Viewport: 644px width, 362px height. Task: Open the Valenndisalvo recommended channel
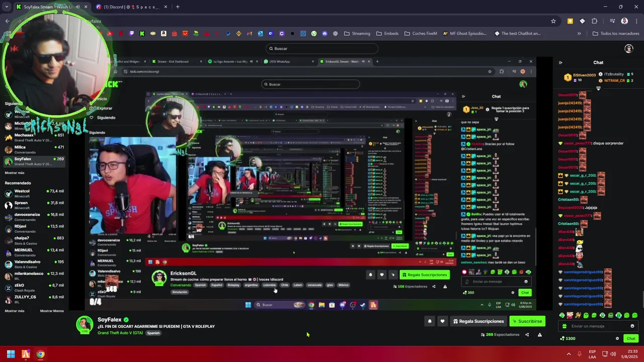34,264
